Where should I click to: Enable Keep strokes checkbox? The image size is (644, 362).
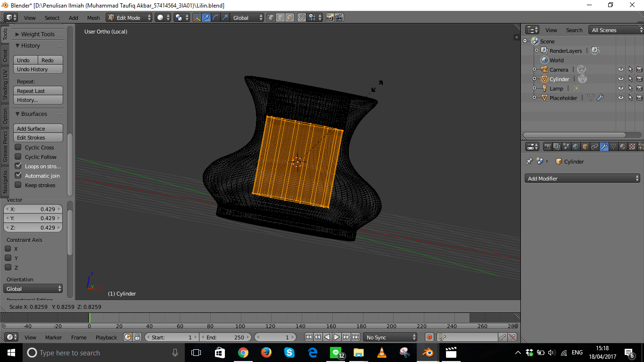coord(18,185)
